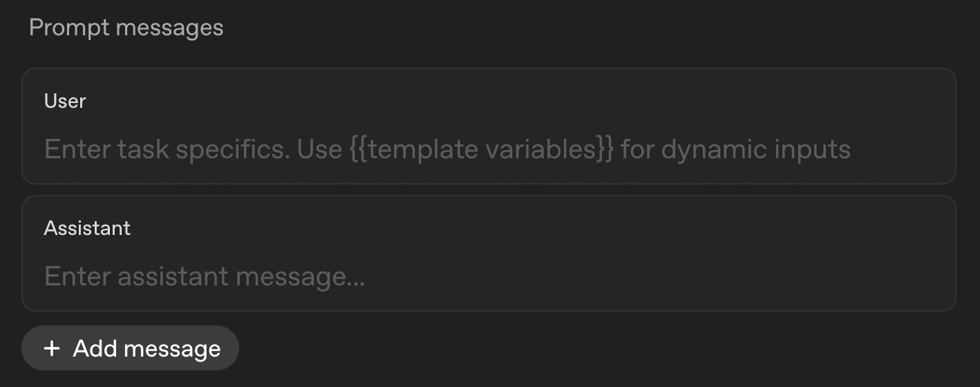Viewport: 980px width, 387px height.
Task: Click the plus icon beside Add message
Action: pyautogui.click(x=52, y=348)
